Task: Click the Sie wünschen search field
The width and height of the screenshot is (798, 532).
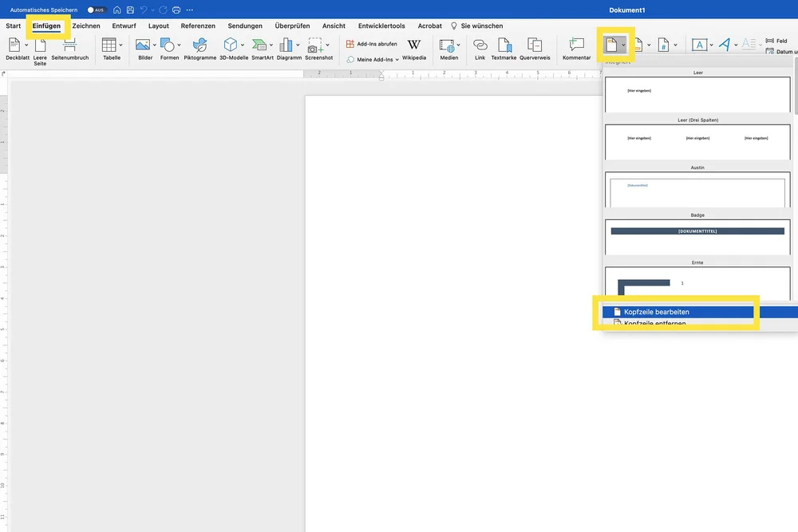Action: (x=477, y=26)
